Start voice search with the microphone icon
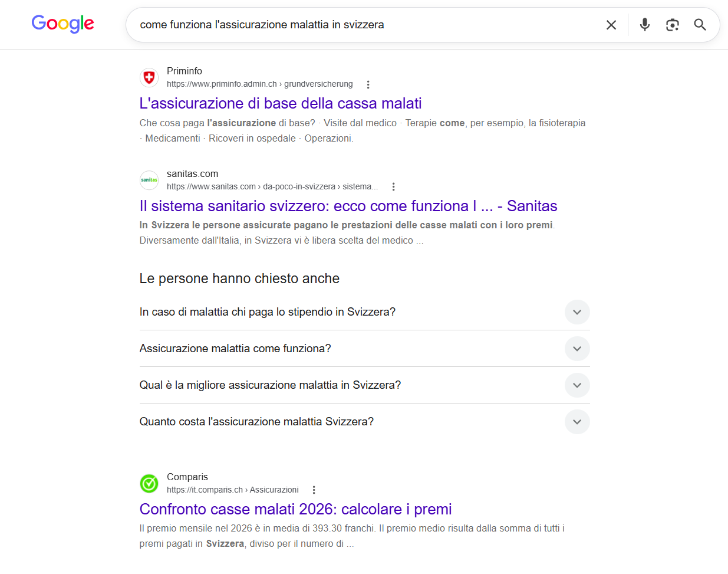 pyautogui.click(x=645, y=25)
